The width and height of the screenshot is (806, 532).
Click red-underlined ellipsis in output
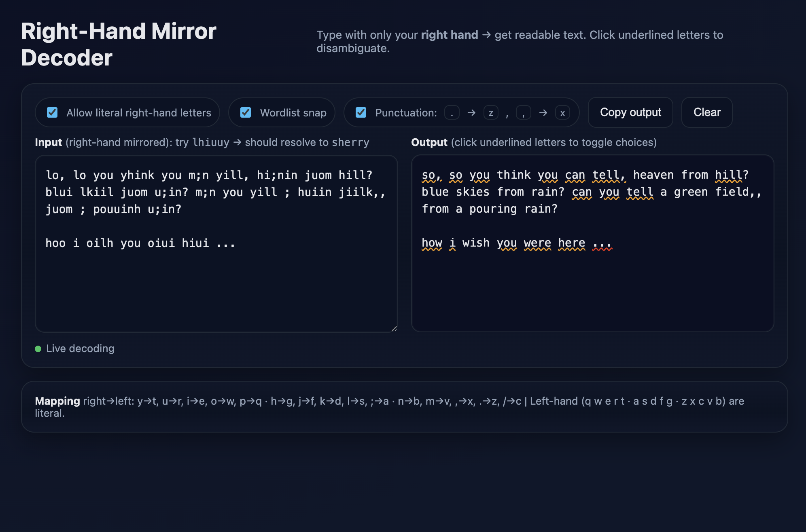click(x=602, y=244)
